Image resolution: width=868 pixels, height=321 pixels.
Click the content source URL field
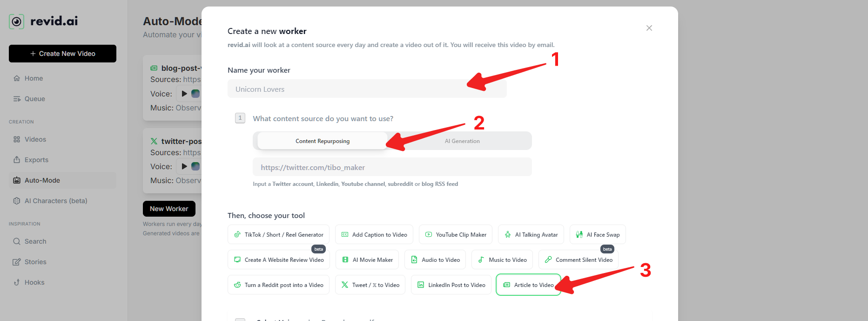tap(392, 167)
